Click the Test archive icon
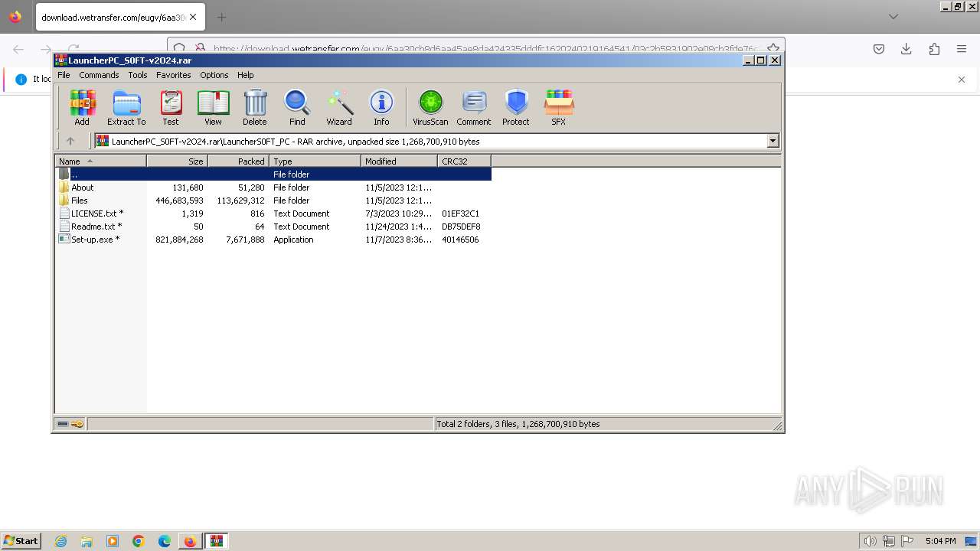980x551 pixels. coord(170,107)
